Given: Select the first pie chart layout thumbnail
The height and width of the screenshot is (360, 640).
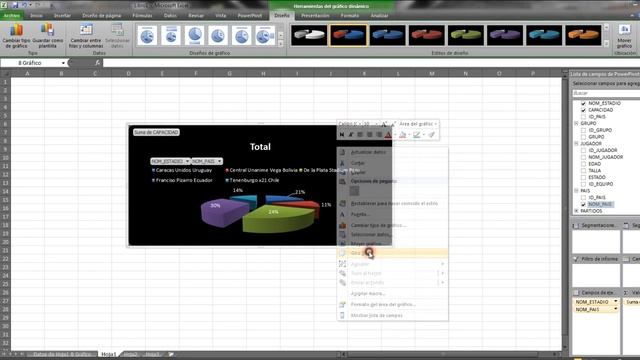Looking at the screenshot, I should click(x=147, y=36).
